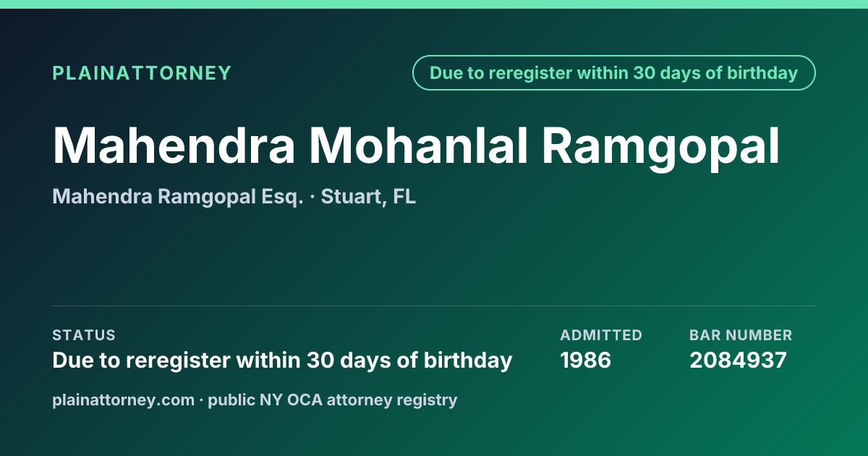Click the public NY OCA attorney registry text
The width and height of the screenshot is (868, 456).
333,400
